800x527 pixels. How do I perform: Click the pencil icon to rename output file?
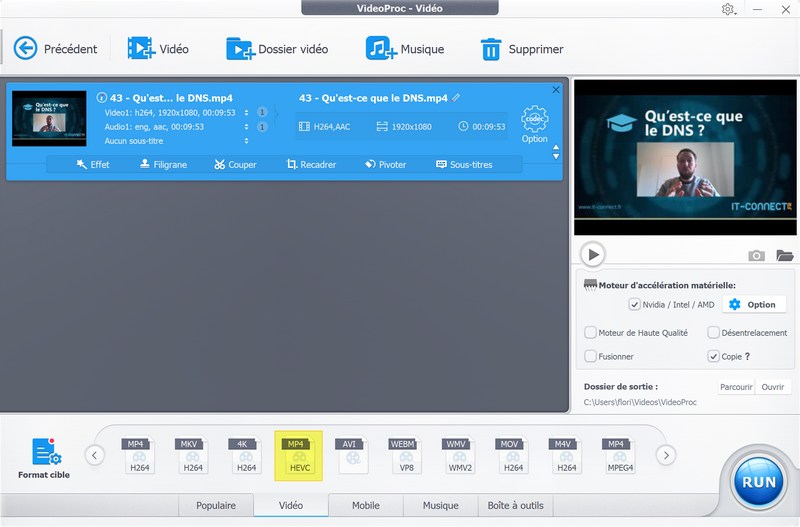(456, 97)
